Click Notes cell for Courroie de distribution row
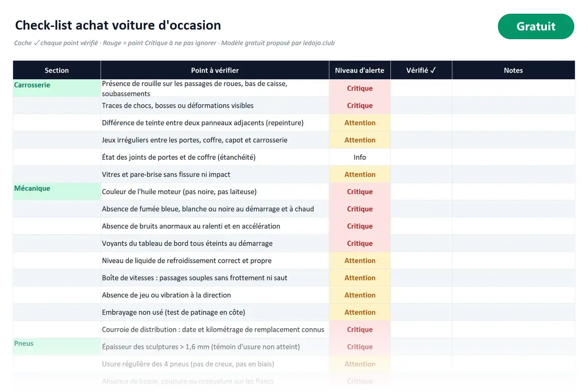 513,329
